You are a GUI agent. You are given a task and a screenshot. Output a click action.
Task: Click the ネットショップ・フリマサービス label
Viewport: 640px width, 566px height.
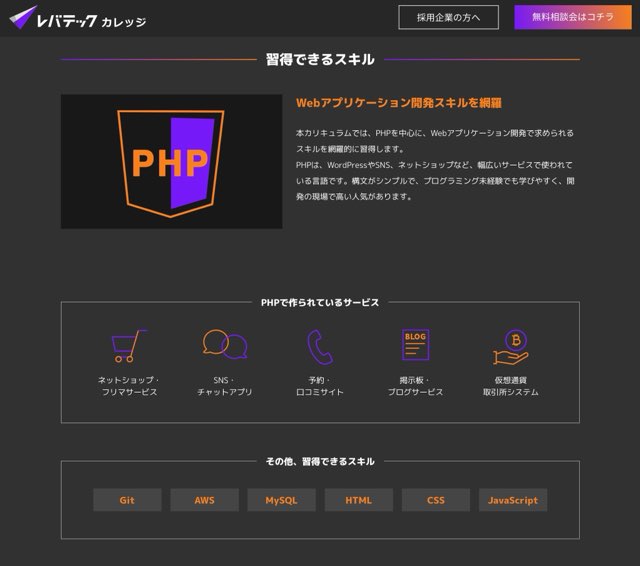pos(129,386)
